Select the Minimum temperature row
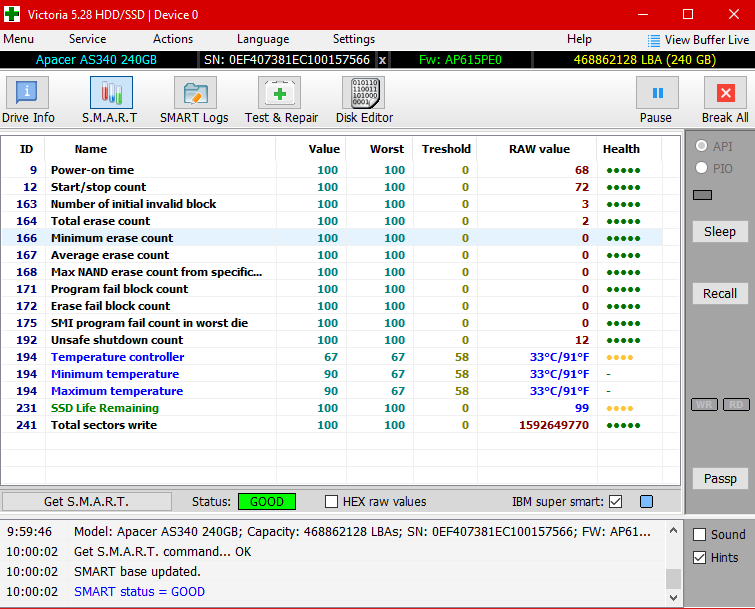The height and width of the screenshot is (609, 755). (332, 374)
